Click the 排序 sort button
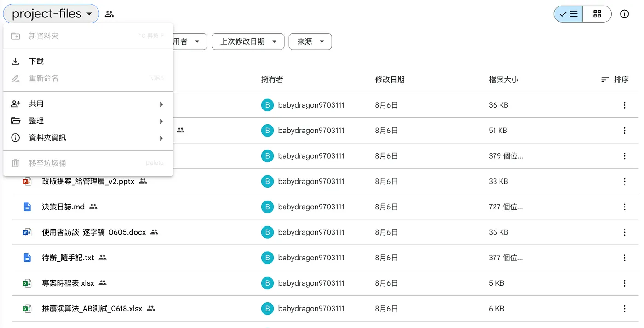Image resolution: width=644 pixels, height=328 pixels. point(615,80)
